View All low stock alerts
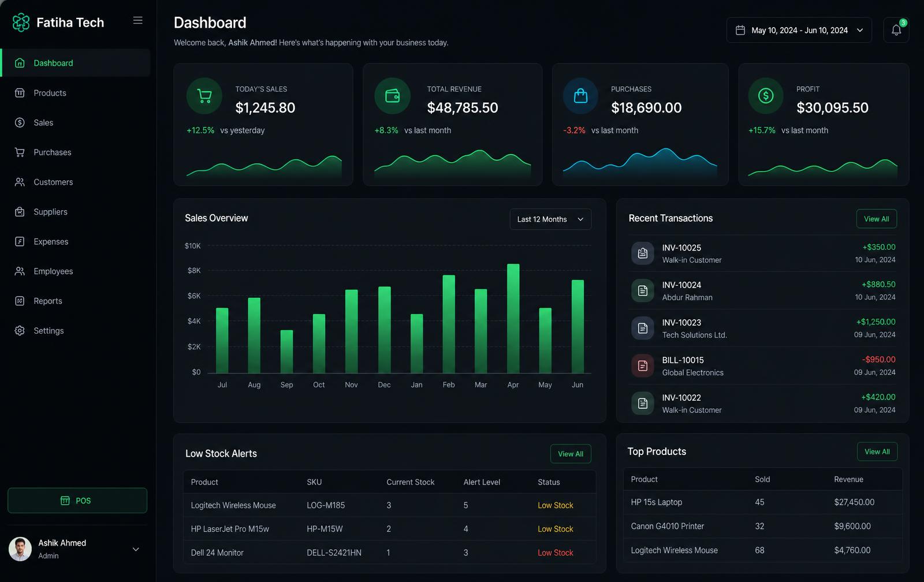This screenshot has width=924, height=582. 571,454
